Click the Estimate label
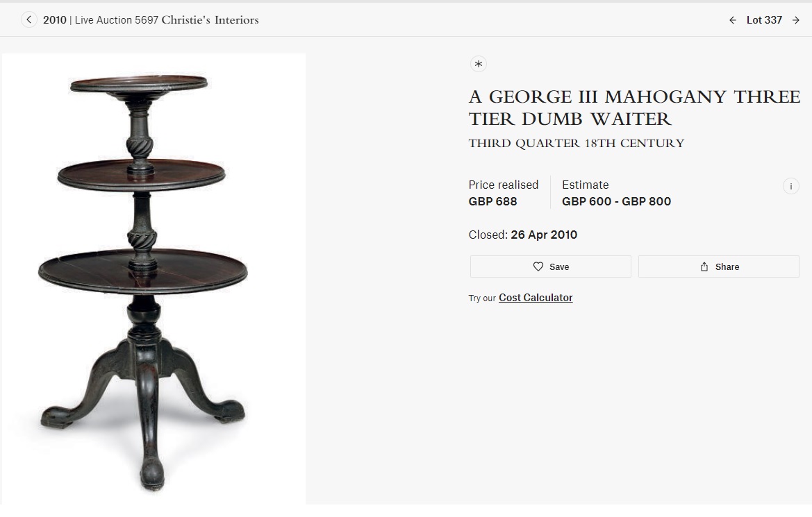The image size is (812, 517). pyautogui.click(x=585, y=185)
